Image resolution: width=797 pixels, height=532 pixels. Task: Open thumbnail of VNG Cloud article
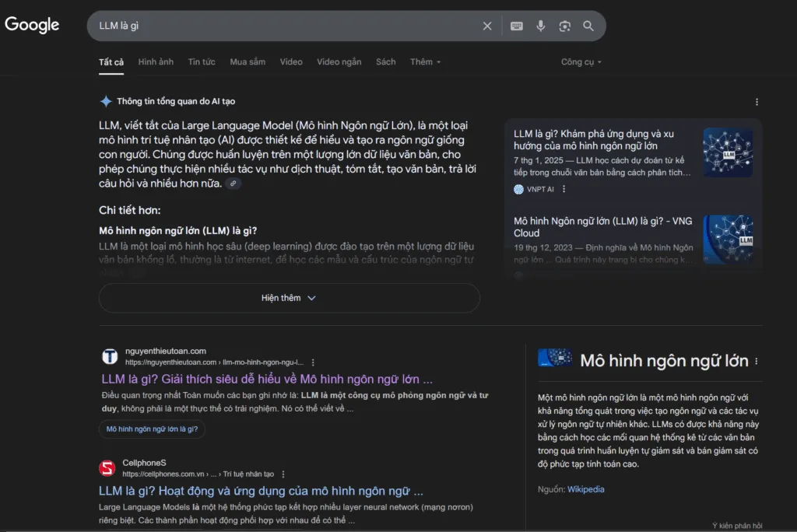point(728,240)
